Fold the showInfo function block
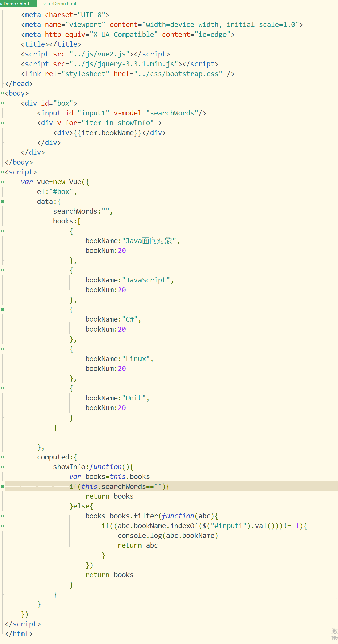This screenshot has height=644, width=338. (2, 467)
